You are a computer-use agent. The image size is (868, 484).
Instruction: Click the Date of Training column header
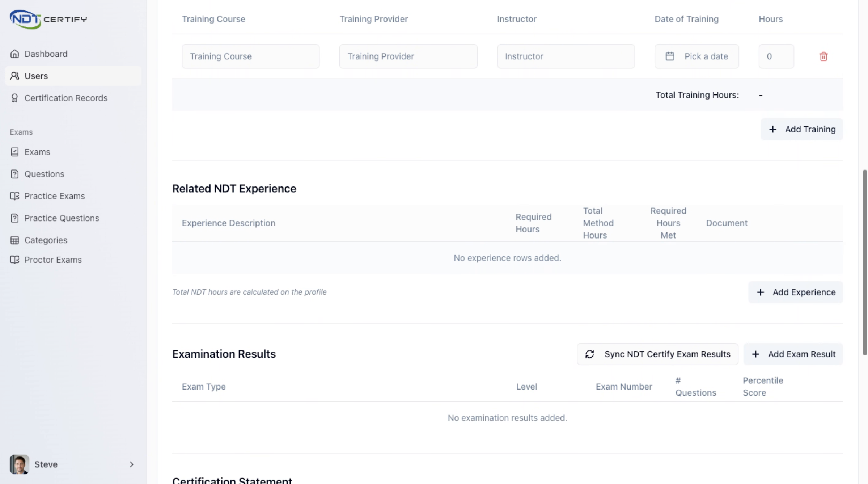tap(686, 19)
